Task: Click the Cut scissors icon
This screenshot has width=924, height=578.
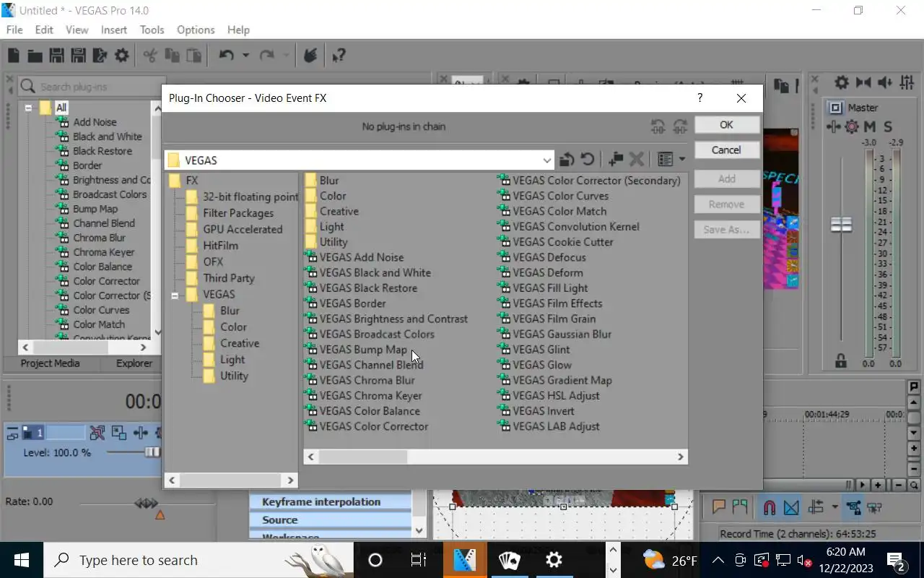Action: pos(150,56)
